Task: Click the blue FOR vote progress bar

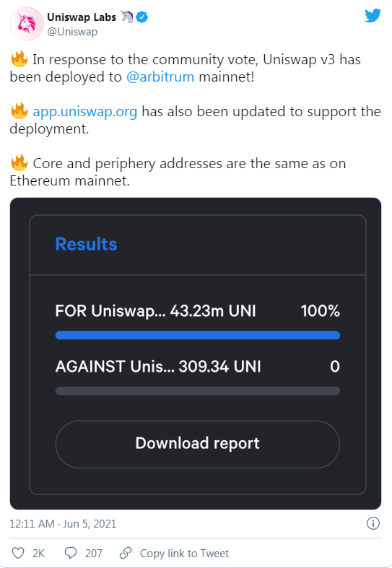Action: coord(198,335)
